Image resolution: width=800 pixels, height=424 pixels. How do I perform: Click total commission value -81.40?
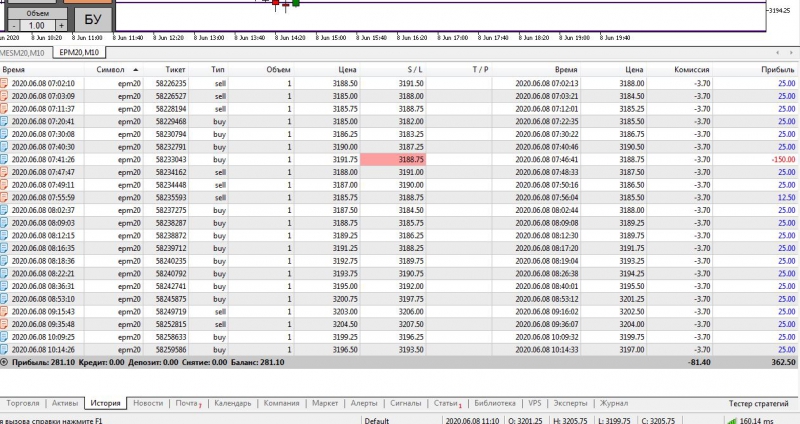tap(698, 362)
